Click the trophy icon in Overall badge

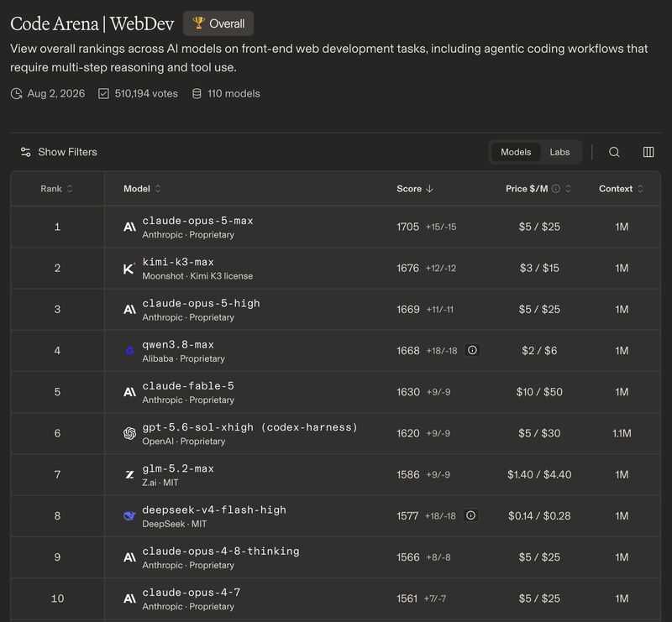(x=198, y=24)
